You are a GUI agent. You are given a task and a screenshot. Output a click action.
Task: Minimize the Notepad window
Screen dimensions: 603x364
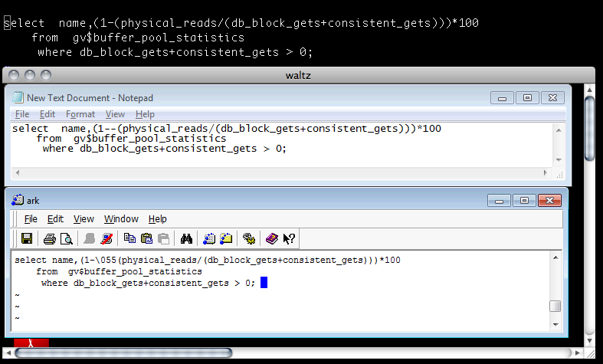coord(502,98)
